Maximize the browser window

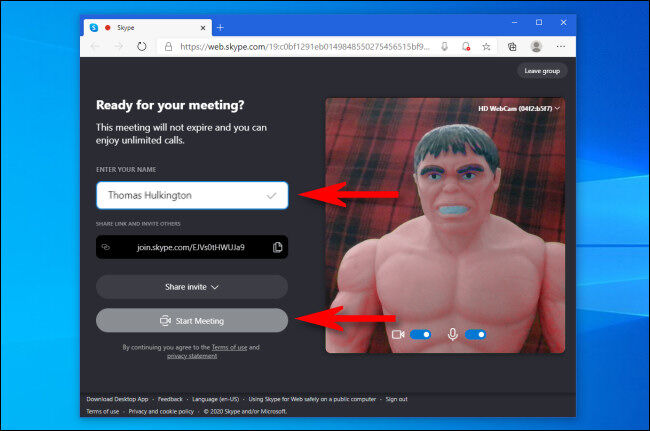pyautogui.click(x=539, y=22)
